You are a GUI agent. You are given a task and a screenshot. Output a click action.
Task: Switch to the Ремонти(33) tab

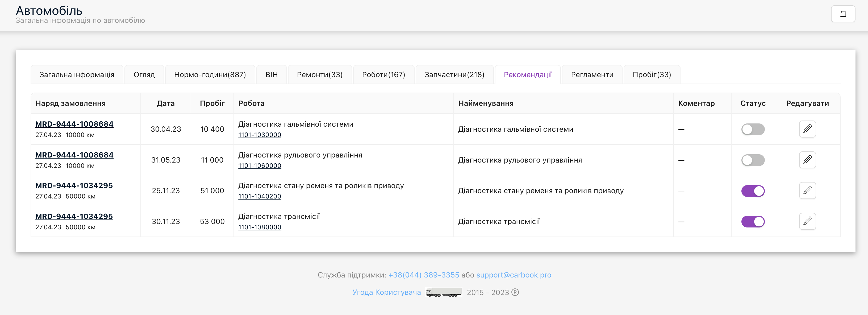click(x=320, y=74)
